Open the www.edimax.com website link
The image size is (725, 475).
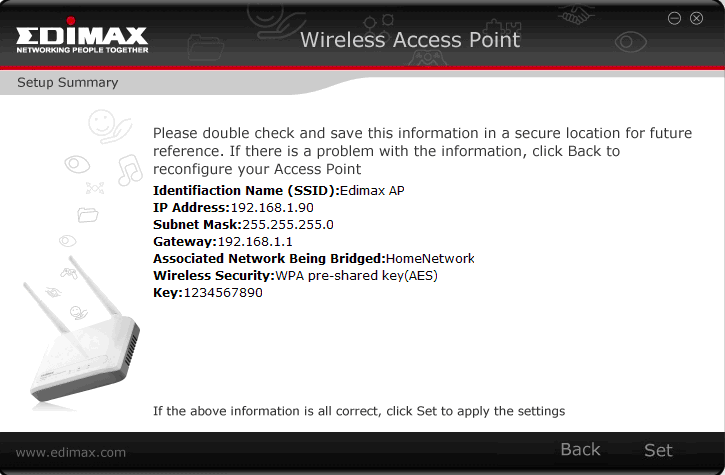click(71, 452)
